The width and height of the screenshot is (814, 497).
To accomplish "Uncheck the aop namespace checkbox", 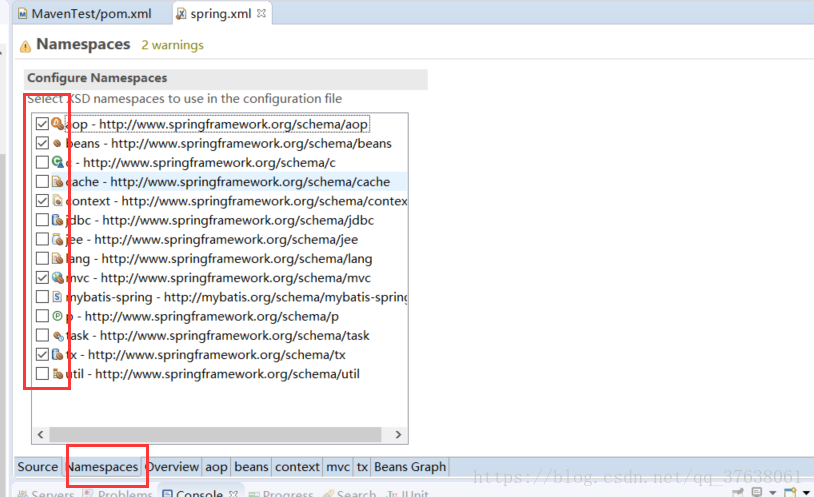I will coord(42,124).
